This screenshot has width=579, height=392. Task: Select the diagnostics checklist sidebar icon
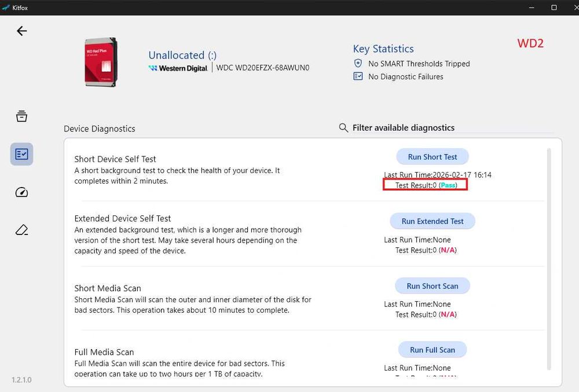[x=21, y=154]
